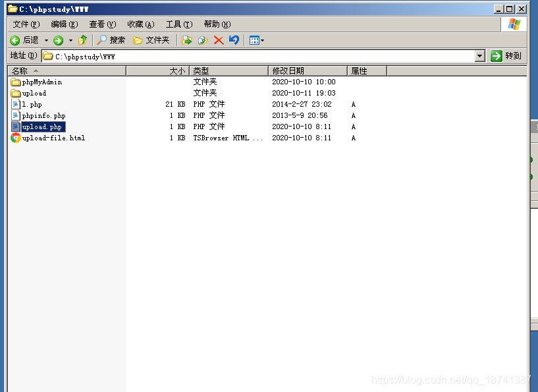Click the Move To folder icon
Image resolution: width=538 pixels, height=392 pixels.
click(x=186, y=40)
